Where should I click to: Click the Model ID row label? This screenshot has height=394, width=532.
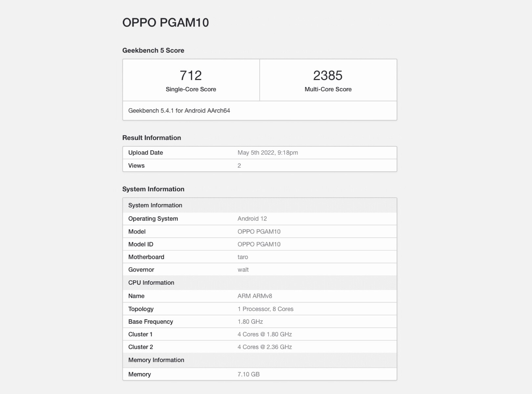click(140, 244)
